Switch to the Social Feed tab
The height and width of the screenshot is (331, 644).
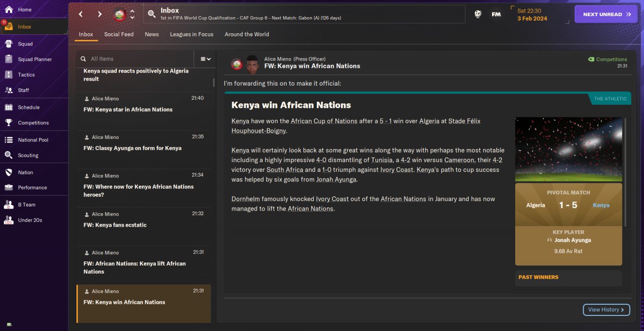[x=119, y=34]
